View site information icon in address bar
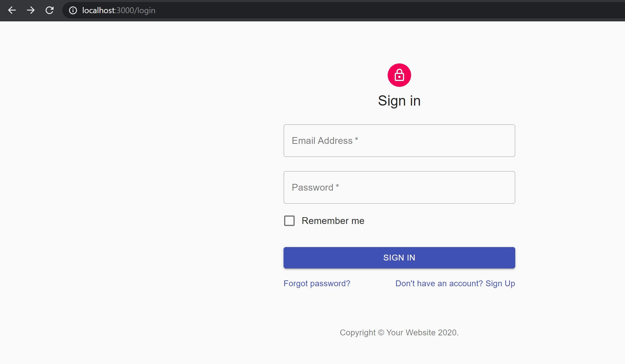The width and height of the screenshot is (625, 364). [73, 11]
